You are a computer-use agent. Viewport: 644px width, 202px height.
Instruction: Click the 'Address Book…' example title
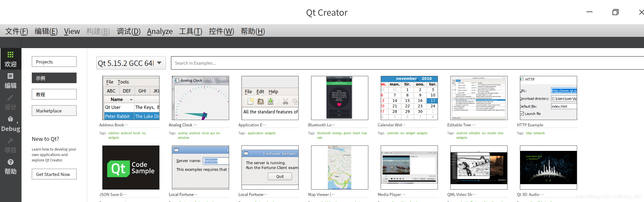point(113,125)
